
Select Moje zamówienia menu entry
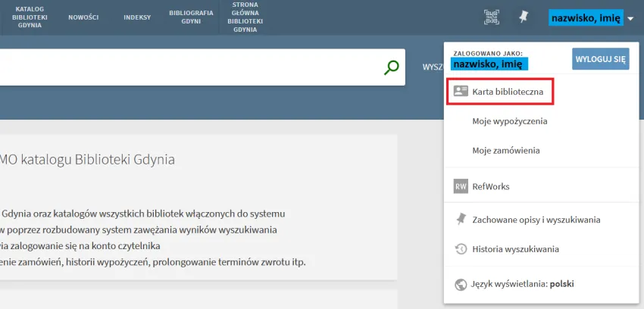tap(505, 151)
